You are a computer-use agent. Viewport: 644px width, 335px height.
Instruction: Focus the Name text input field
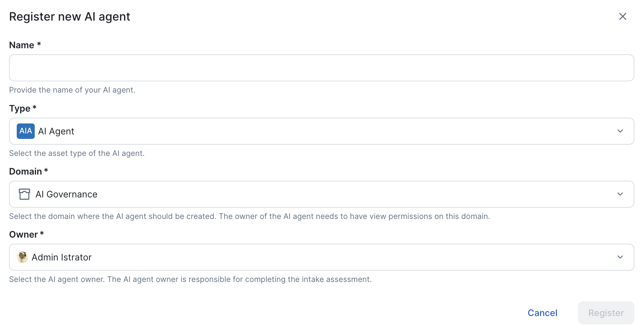point(322,68)
